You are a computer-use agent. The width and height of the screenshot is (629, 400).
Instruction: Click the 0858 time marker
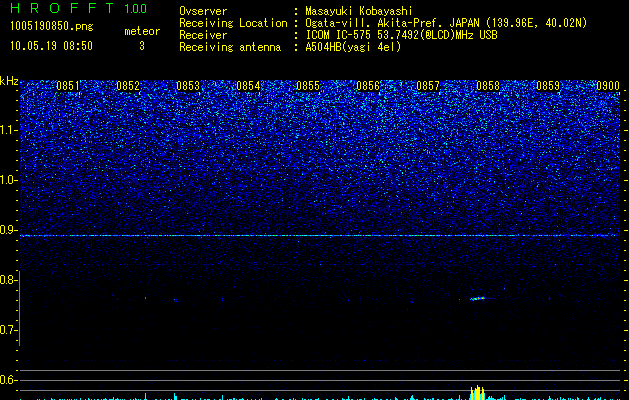pyautogui.click(x=488, y=86)
